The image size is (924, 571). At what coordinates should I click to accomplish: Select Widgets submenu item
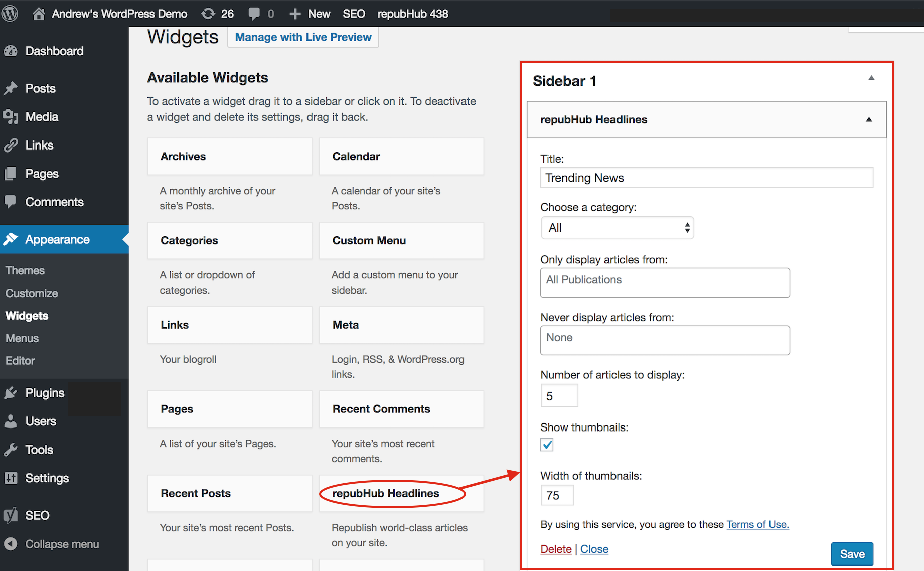pos(27,316)
